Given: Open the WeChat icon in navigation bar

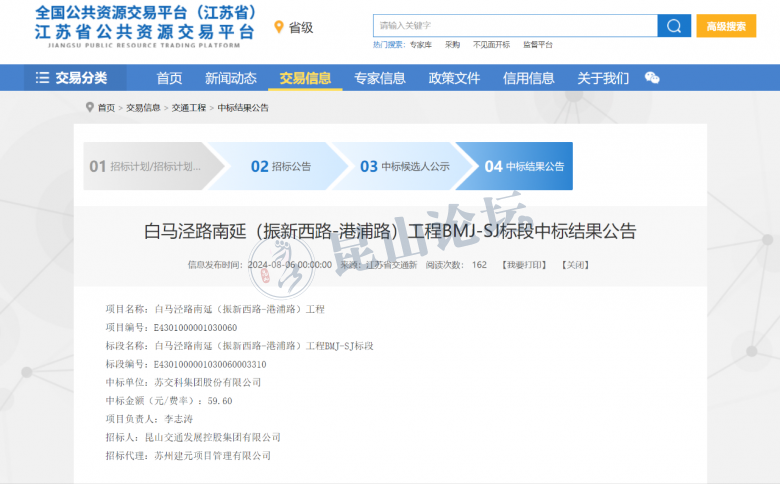Looking at the screenshot, I should tap(652, 78).
